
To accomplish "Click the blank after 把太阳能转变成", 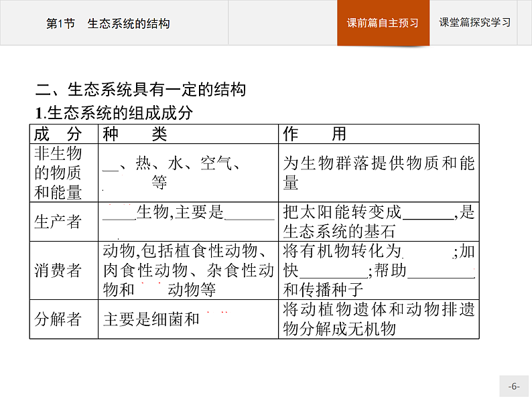I will click(429, 214).
